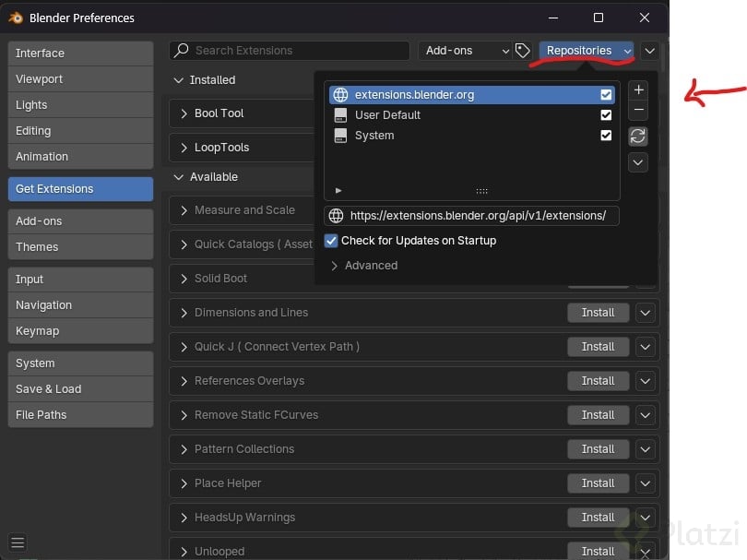
Task: Open the Add-ons filter dropdown
Action: 465,51
